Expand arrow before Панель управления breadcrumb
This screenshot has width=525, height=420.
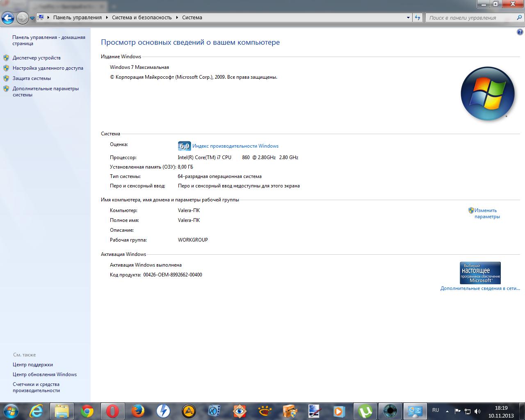coord(49,18)
